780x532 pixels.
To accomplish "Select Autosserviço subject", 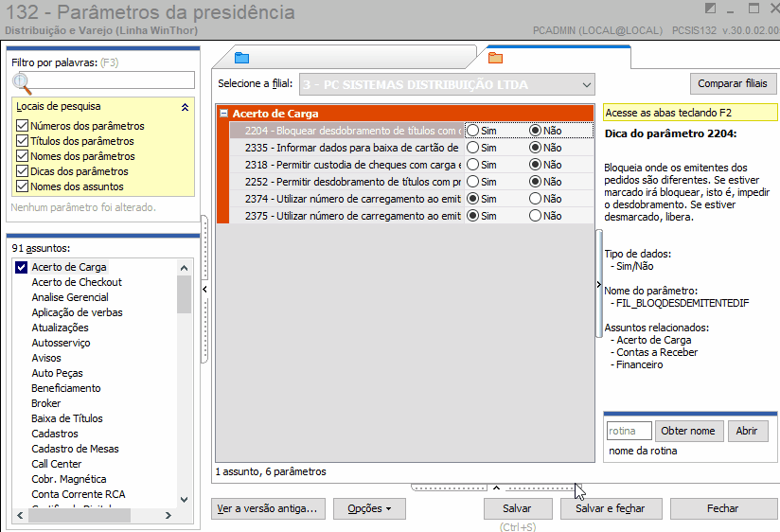I will coord(62,343).
